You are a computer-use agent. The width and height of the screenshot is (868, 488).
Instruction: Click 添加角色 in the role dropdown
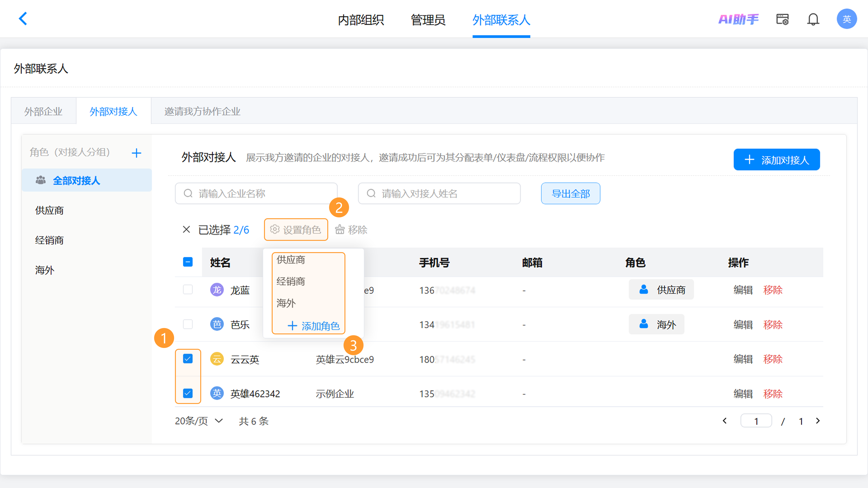[x=313, y=326]
